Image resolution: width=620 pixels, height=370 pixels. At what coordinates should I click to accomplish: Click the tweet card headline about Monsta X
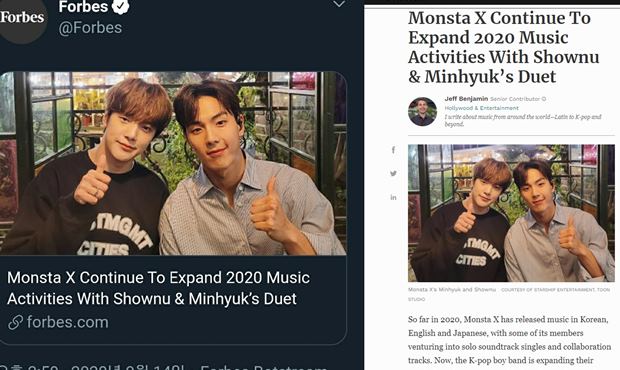click(158, 288)
